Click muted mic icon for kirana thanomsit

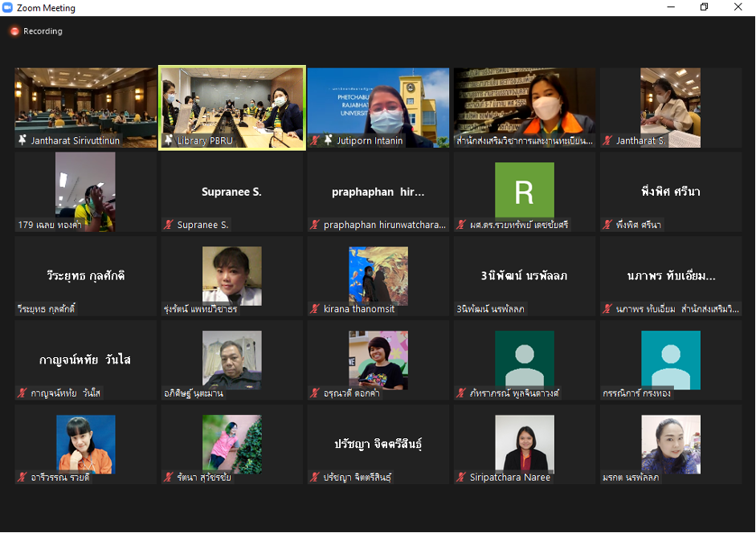[x=316, y=309]
